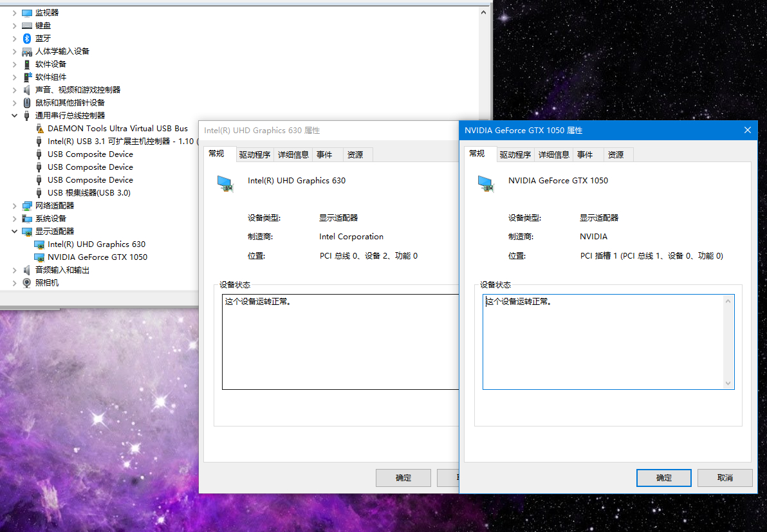The width and height of the screenshot is (767, 532).
Task: Expand the 音频输入和输出 category
Action: pos(14,270)
